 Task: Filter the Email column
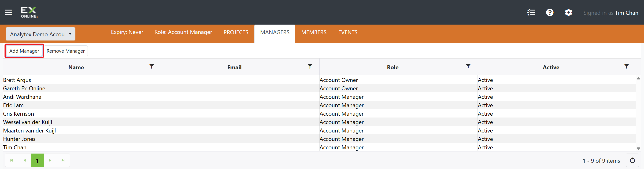(310, 66)
